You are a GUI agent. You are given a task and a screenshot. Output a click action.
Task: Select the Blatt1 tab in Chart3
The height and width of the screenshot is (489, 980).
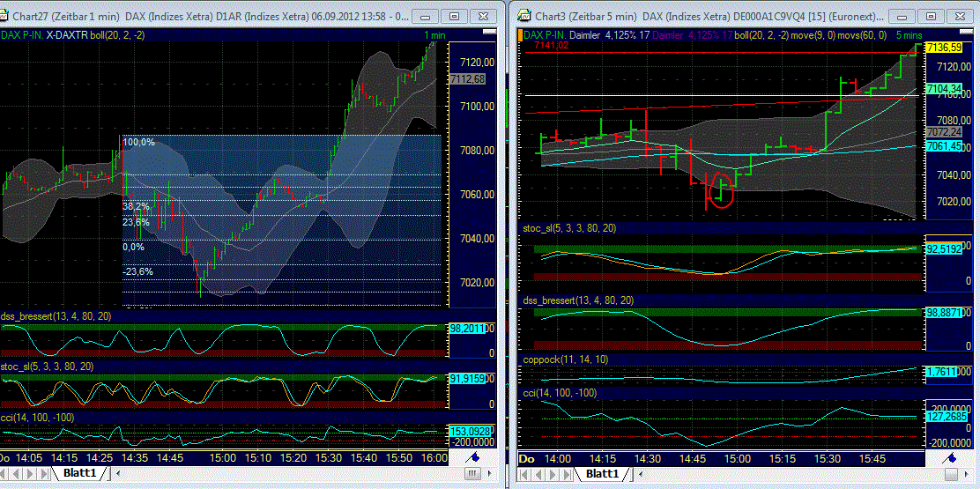point(603,474)
